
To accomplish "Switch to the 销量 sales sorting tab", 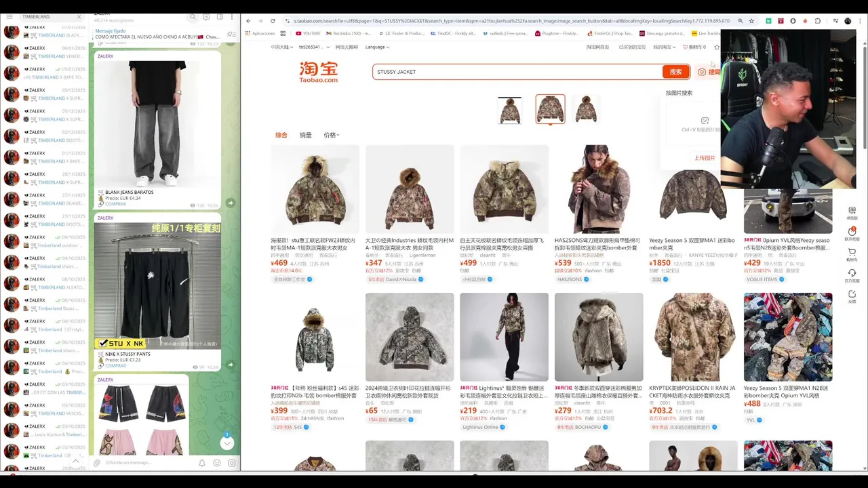I will click(306, 135).
